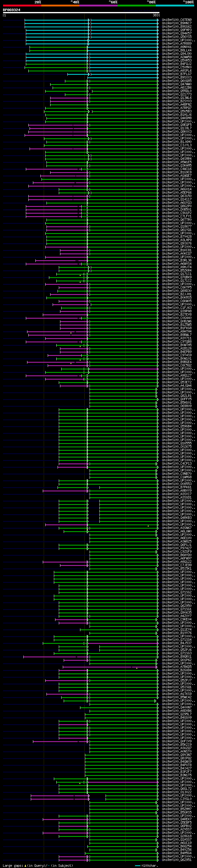
Task: Select hit UniRef100_C6KTP5
Action: click(x=176, y=287)
